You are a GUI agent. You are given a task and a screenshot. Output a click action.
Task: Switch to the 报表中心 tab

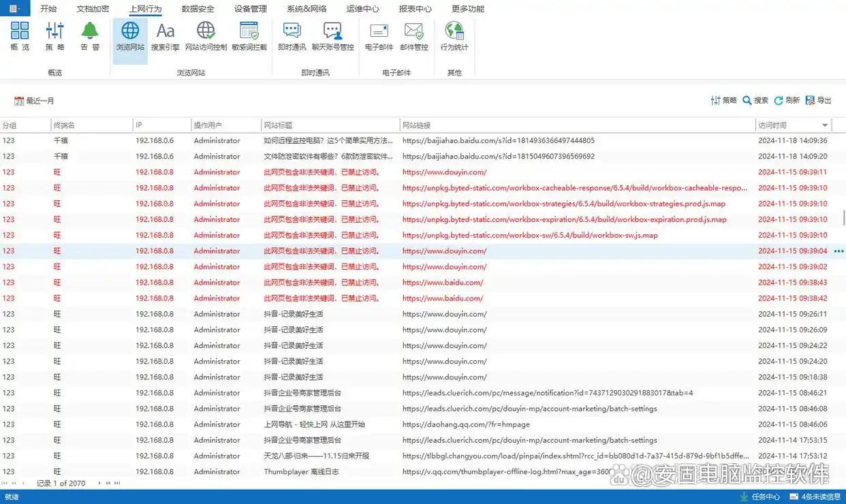tap(415, 9)
